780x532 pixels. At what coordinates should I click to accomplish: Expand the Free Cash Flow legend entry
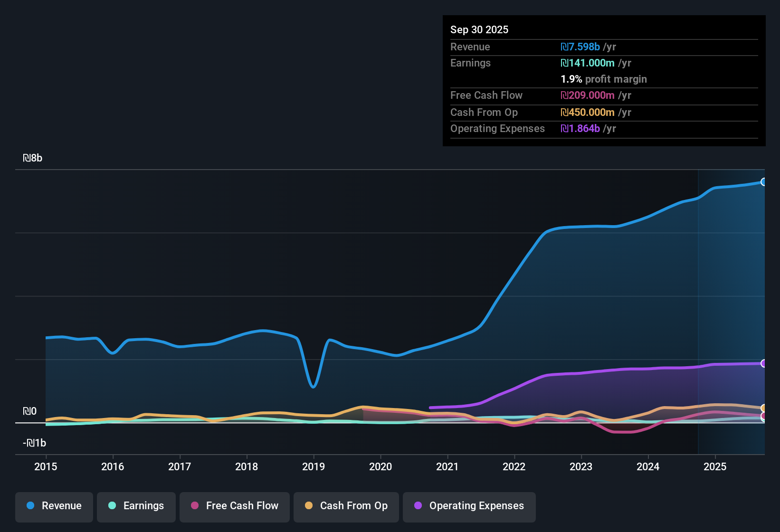234,506
